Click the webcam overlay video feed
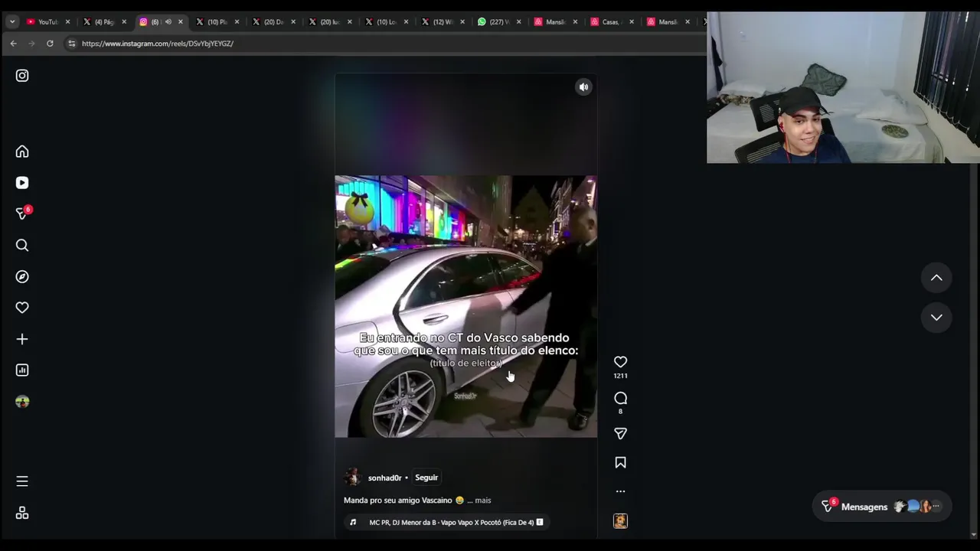980x551 pixels. (x=843, y=87)
